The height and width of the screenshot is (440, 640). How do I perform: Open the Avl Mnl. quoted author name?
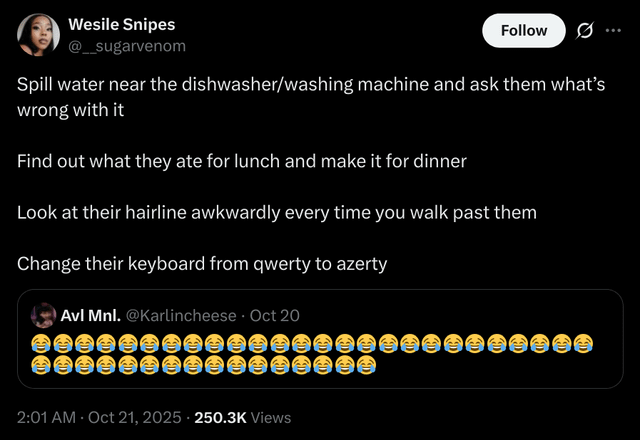[x=91, y=316]
